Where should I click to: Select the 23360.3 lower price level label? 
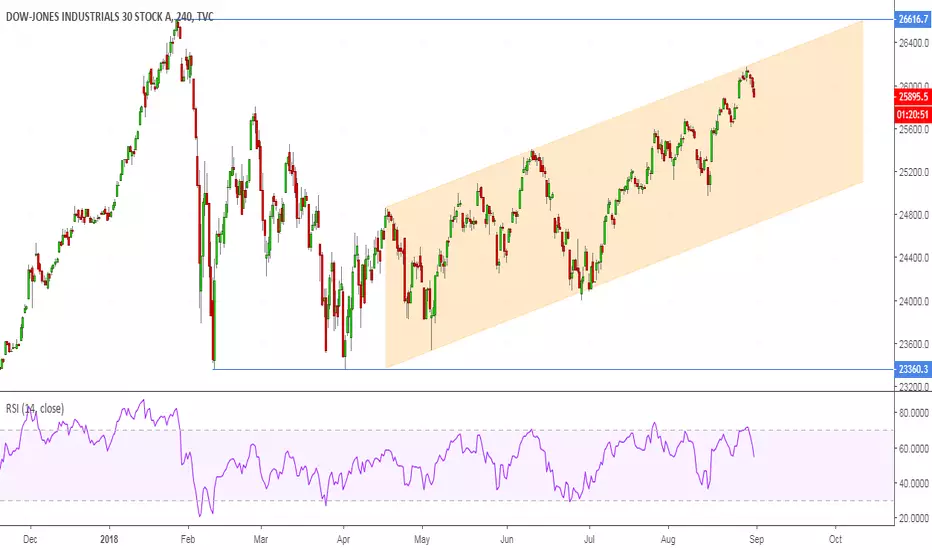pos(913,369)
